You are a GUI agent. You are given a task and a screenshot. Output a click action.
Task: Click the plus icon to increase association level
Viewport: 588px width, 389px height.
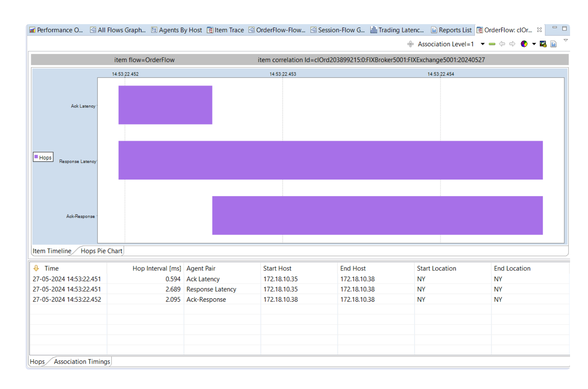[x=410, y=44]
